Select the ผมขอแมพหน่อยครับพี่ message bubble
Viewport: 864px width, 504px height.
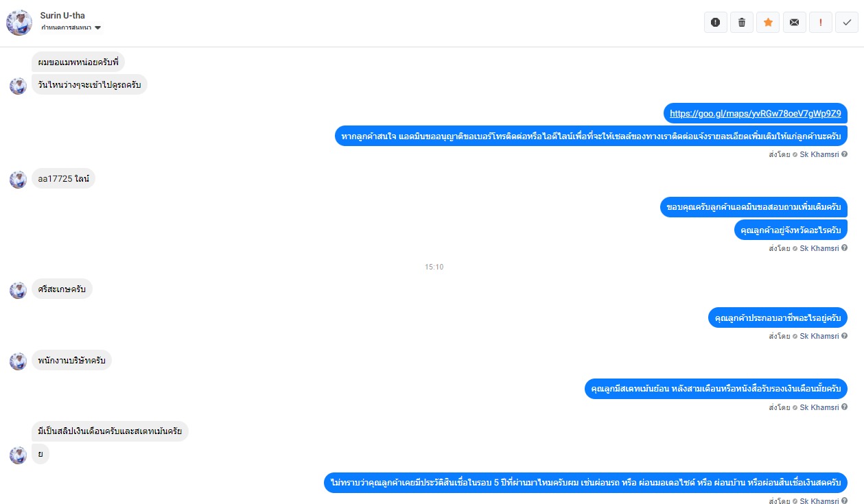coord(78,62)
